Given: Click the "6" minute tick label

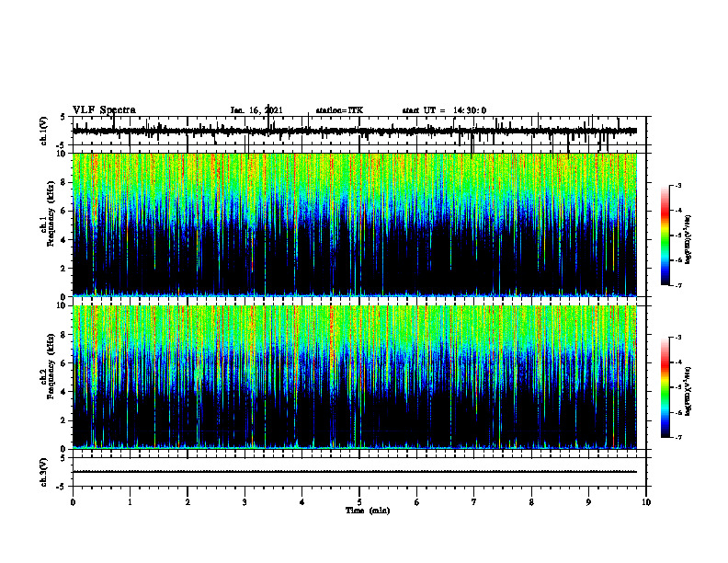Looking at the screenshot, I should 417,502.
